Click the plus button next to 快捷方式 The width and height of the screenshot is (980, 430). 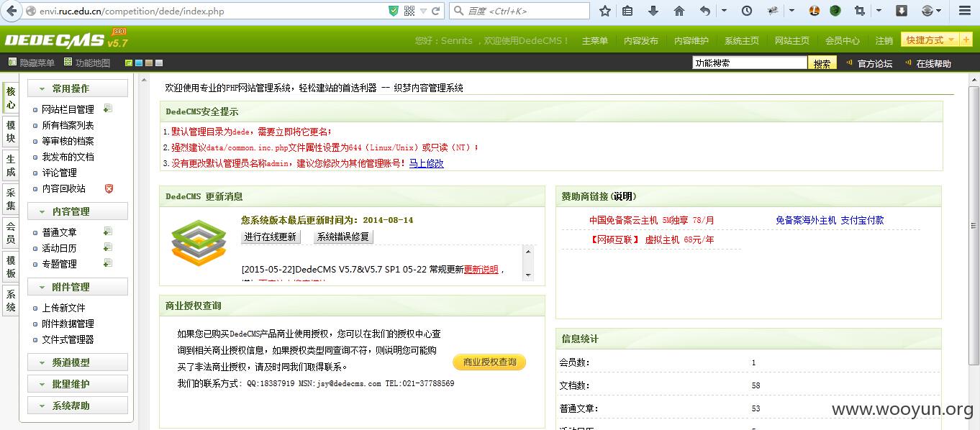point(966,40)
